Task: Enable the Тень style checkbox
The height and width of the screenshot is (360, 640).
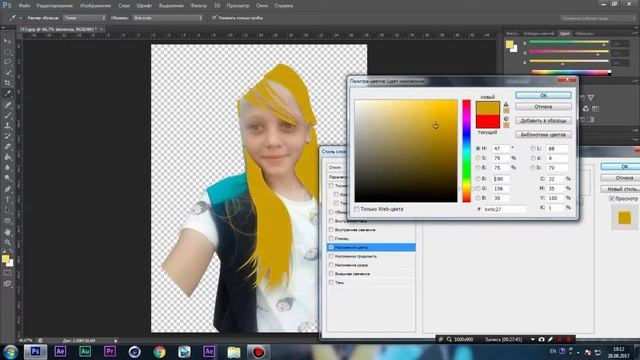Action: point(331,282)
